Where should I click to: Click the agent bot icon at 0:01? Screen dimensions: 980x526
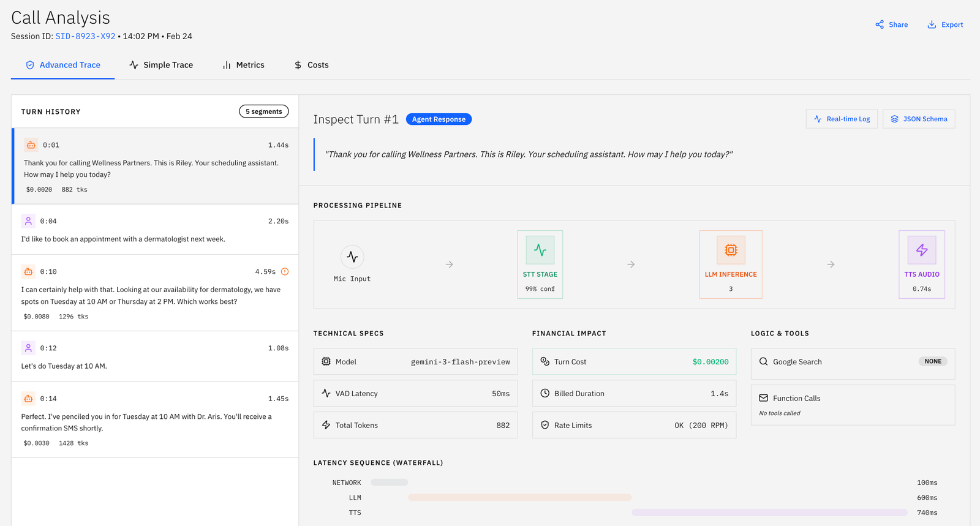click(x=31, y=145)
